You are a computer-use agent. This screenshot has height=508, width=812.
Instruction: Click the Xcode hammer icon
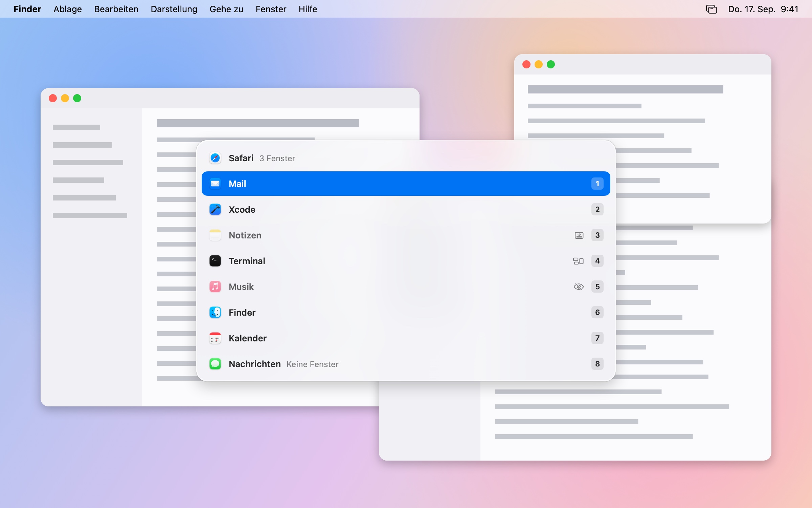pos(215,209)
